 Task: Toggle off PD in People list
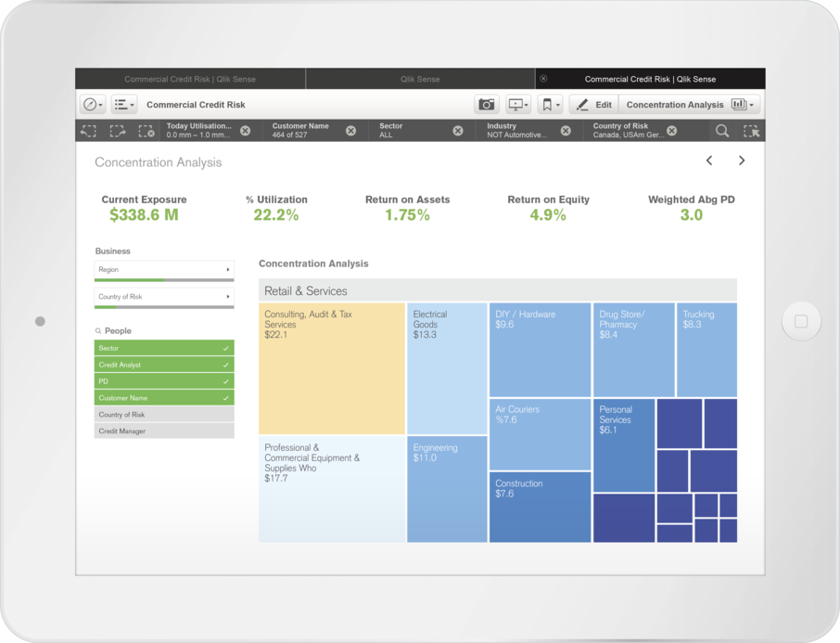(x=163, y=381)
